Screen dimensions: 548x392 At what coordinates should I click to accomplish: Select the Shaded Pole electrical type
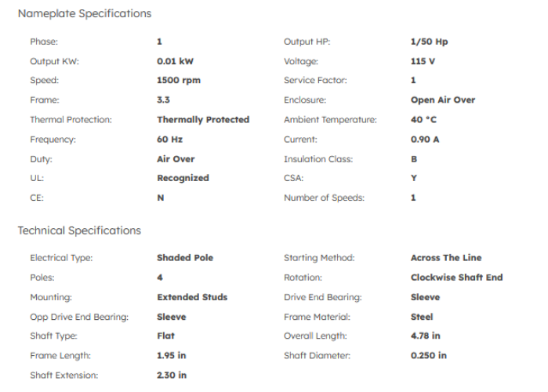tap(185, 257)
